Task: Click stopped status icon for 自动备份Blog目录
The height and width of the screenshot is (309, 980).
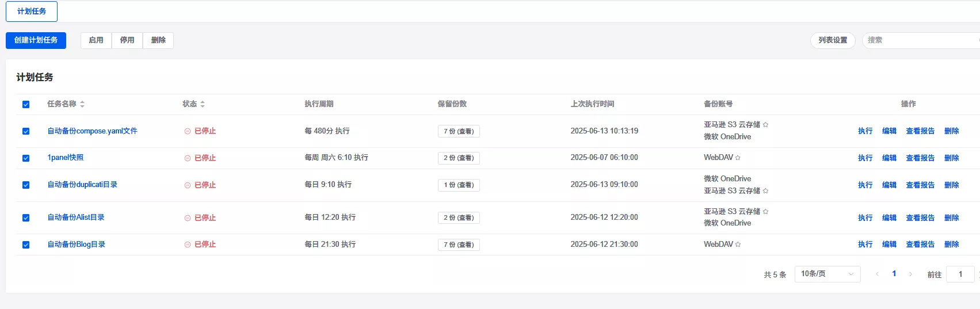Action: pyautogui.click(x=188, y=245)
